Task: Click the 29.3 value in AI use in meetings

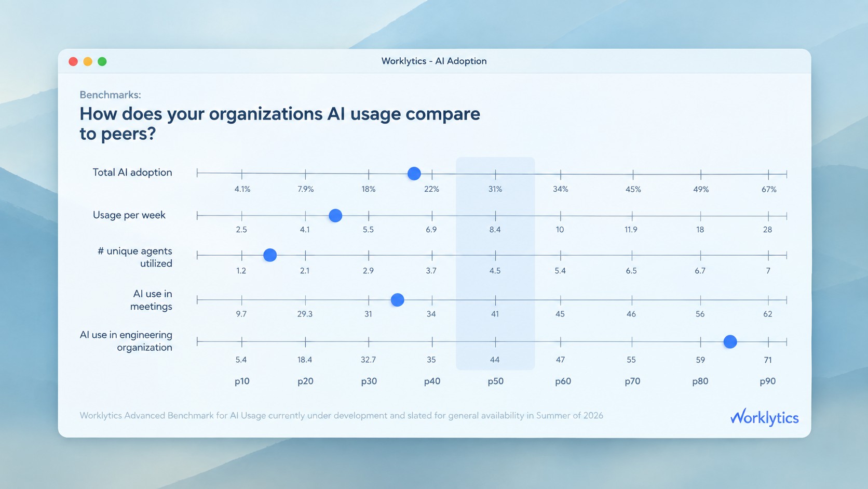Action: [305, 314]
